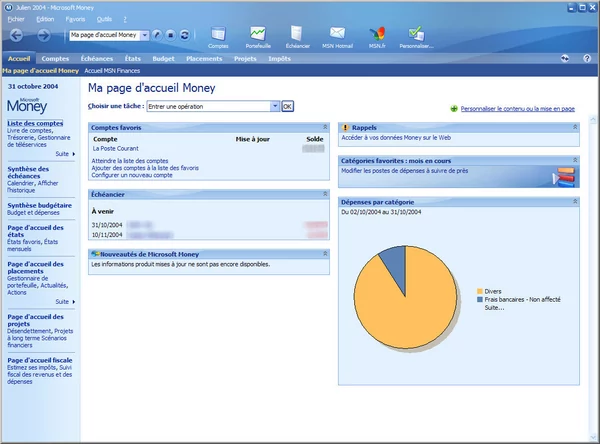This screenshot has width=600, height=444.
Task: Open the Favoris menu
Action: coord(75,19)
